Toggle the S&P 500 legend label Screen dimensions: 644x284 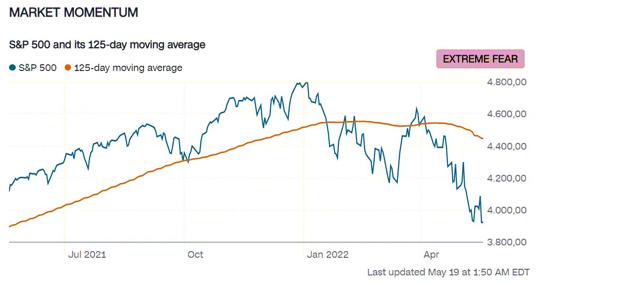coord(38,68)
